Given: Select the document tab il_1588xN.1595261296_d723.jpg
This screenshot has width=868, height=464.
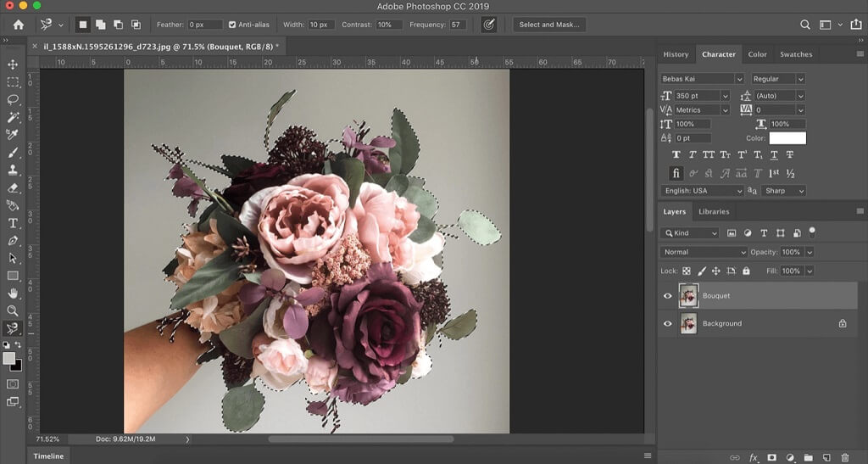Looking at the screenshot, I should (158, 47).
